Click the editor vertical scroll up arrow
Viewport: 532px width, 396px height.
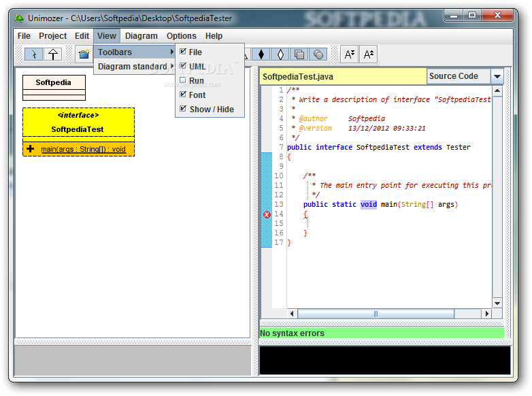[497, 90]
